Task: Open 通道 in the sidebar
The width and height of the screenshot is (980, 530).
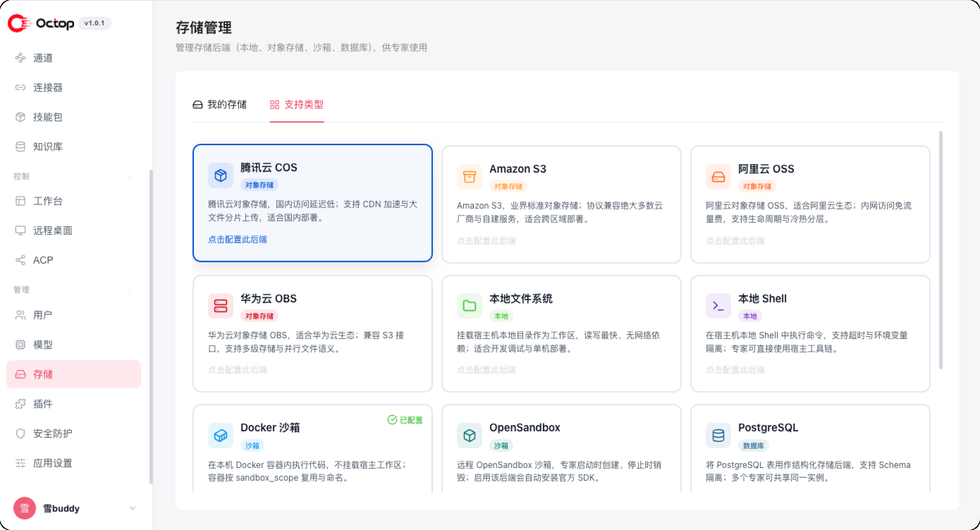Action: click(73, 58)
